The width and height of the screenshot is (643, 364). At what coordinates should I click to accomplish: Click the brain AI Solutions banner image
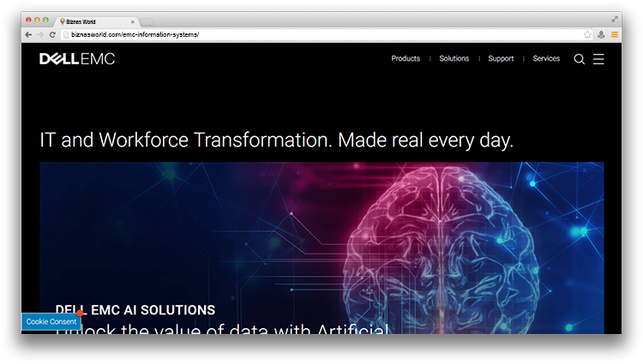pos(321,248)
